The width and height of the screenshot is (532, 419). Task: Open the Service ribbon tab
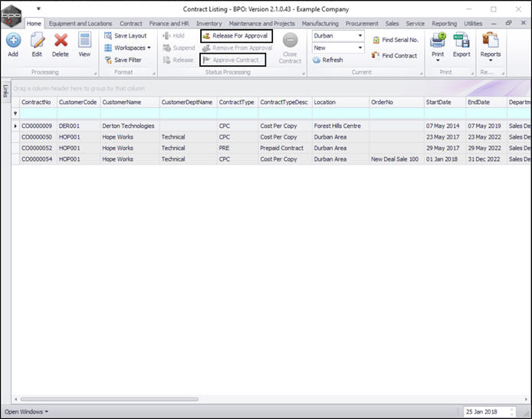point(415,24)
